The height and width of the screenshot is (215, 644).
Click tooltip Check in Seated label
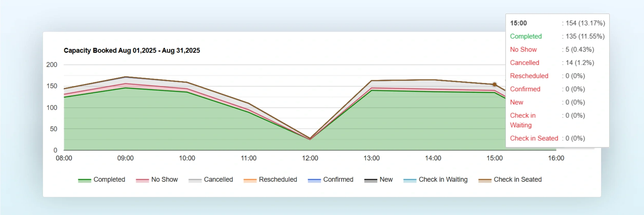tap(534, 138)
